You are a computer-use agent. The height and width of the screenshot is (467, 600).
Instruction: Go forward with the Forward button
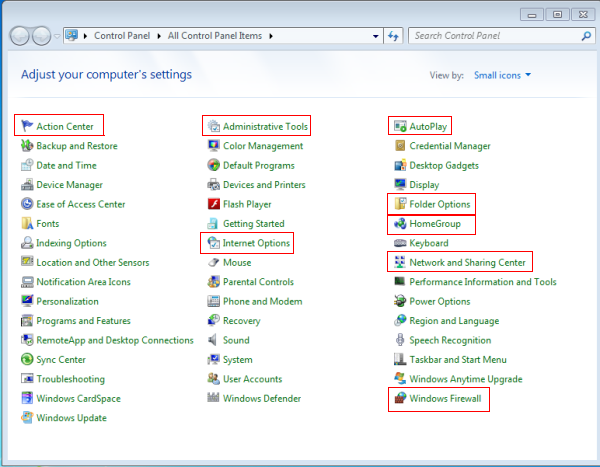(x=41, y=36)
